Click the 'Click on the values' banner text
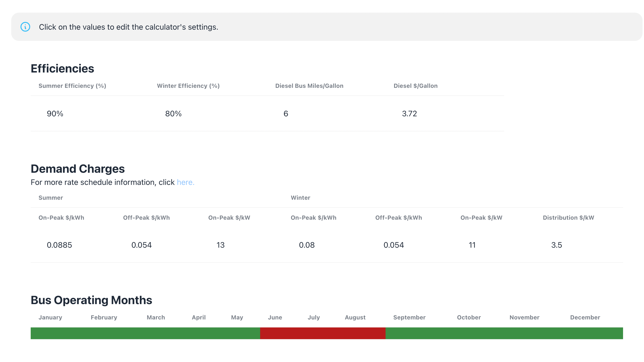Image resolution: width=644 pixels, height=362 pixels. tap(129, 27)
